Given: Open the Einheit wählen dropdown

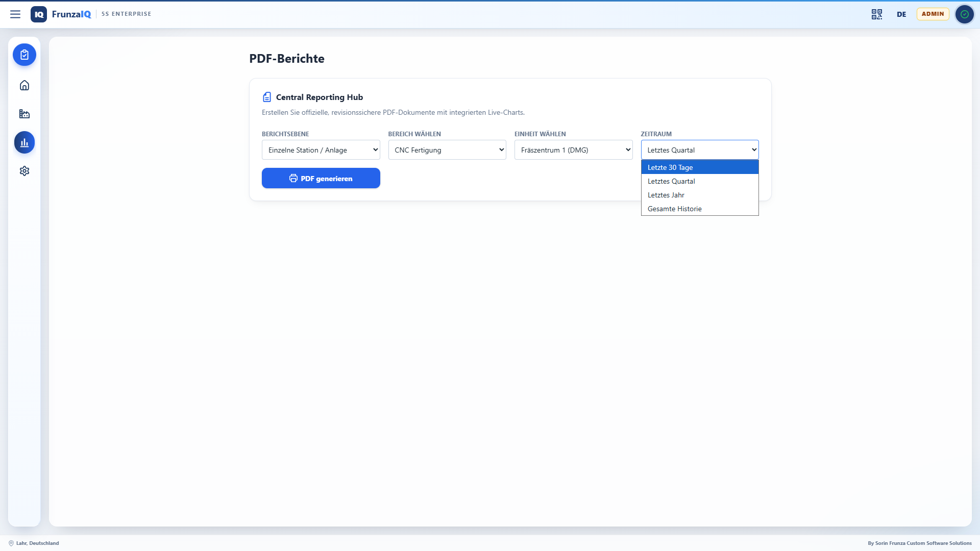Looking at the screenshot, I should pyautogui.click(x=573, y=150).
